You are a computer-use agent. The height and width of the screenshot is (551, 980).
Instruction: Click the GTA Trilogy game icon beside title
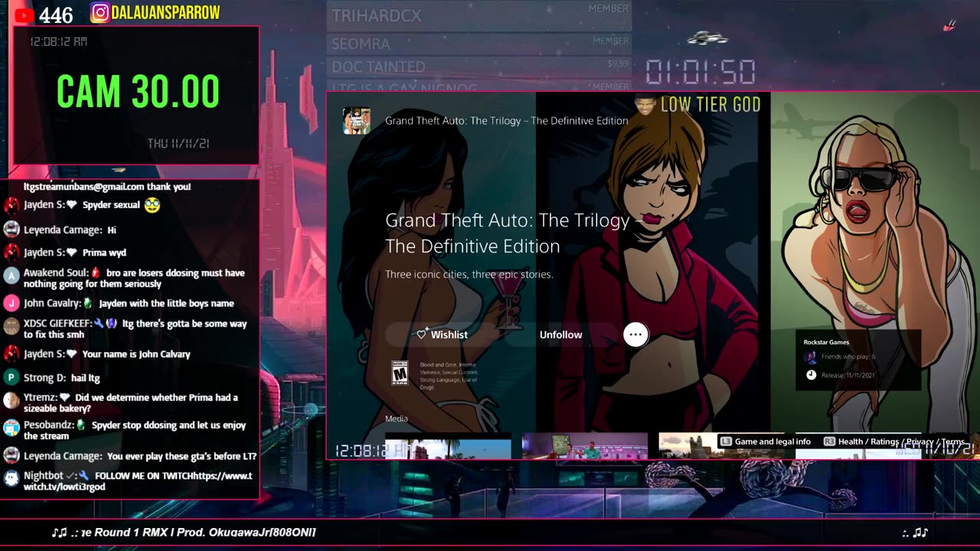pos(357,120)
